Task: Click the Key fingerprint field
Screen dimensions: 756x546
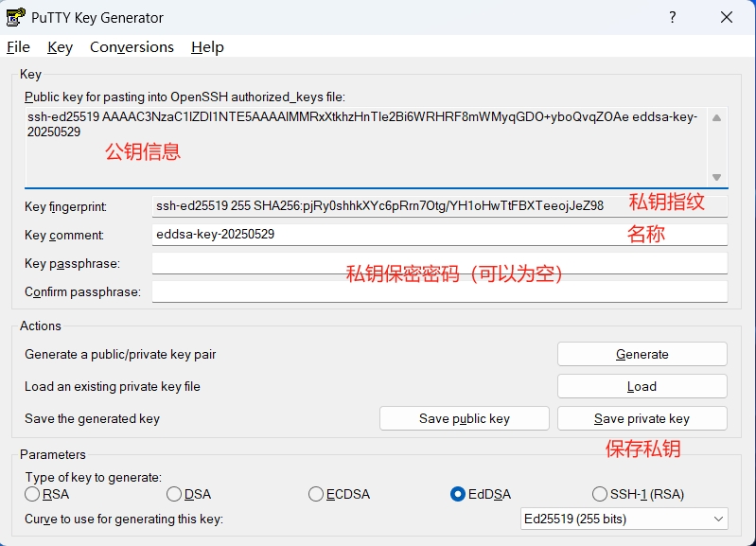Action: click(439, 206)
